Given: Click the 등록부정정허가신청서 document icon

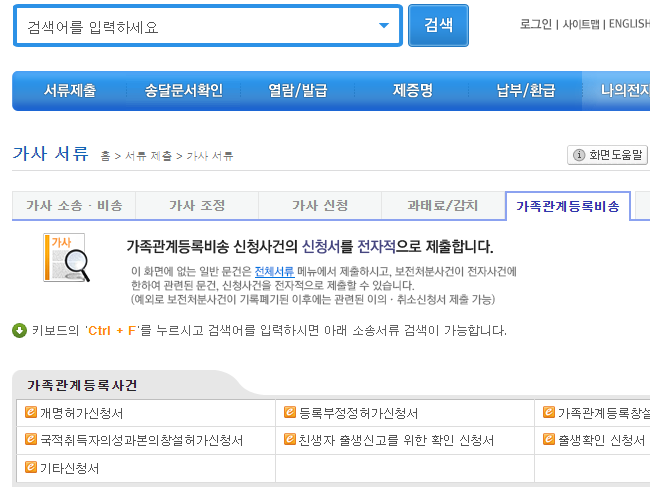Looking at the screenshot, I should tap(290, 413).
